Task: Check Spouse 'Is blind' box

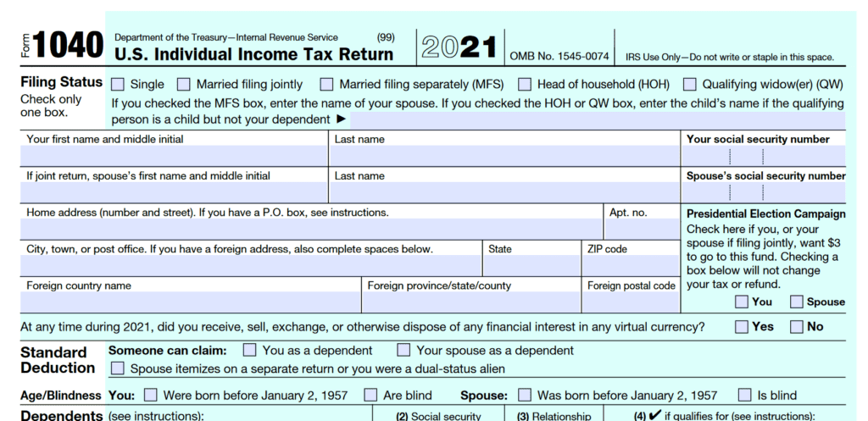Action: click(745, 395)
